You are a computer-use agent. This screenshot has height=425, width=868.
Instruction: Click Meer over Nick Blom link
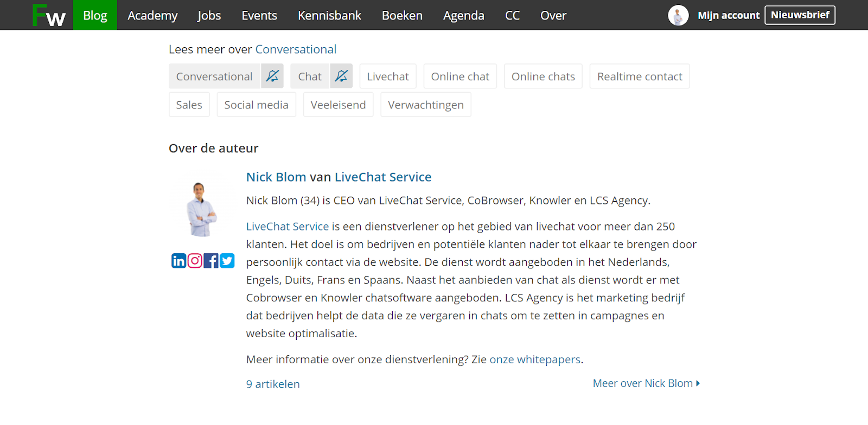[x=646, y=383]
